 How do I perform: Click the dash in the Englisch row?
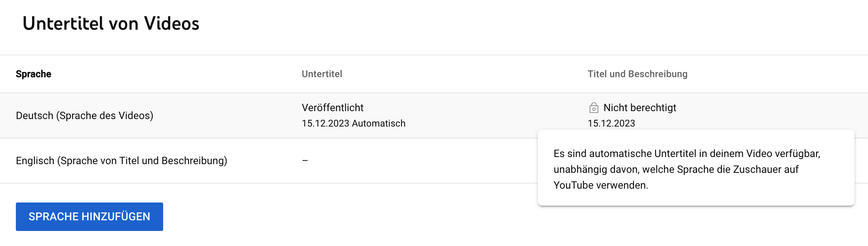(305, 161)
